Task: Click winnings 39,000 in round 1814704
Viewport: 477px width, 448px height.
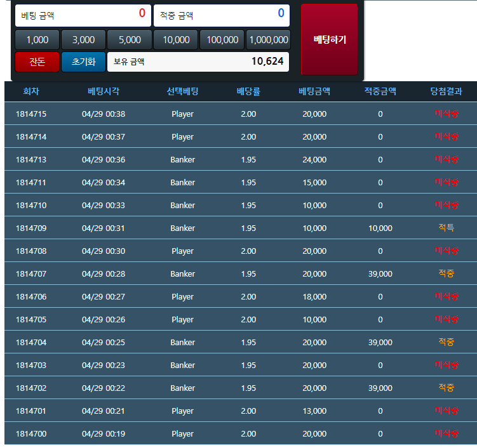Action: point(380,342)
